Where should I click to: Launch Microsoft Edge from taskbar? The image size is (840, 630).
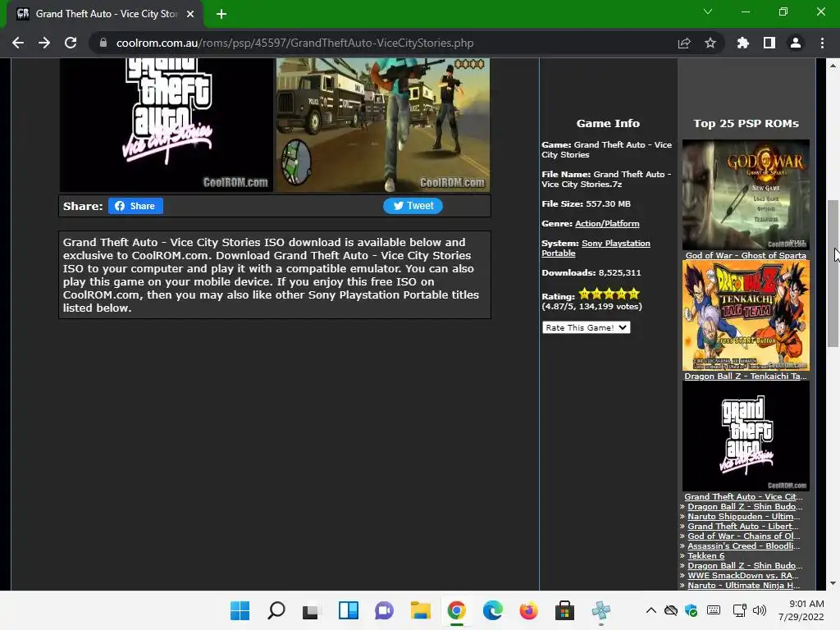[492, 610]
